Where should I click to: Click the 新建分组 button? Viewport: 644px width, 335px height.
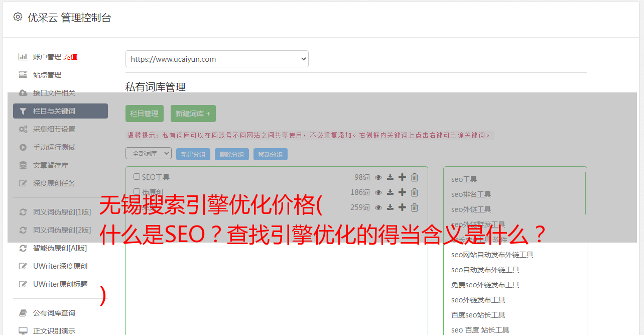click(x=193, y=154)
